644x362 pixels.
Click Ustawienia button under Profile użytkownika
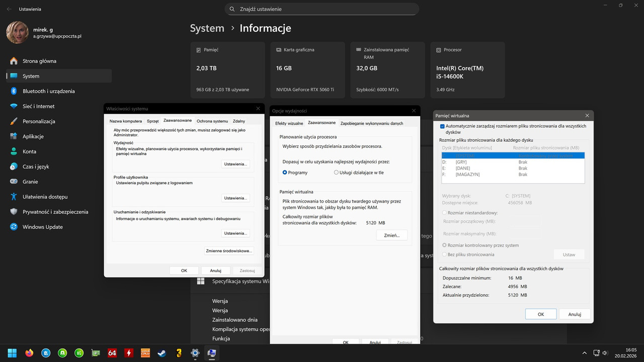236,198
